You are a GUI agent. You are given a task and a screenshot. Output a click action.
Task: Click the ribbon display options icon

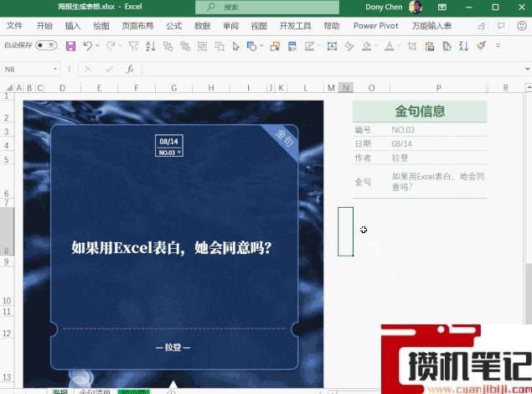click(x=442, y=8)
